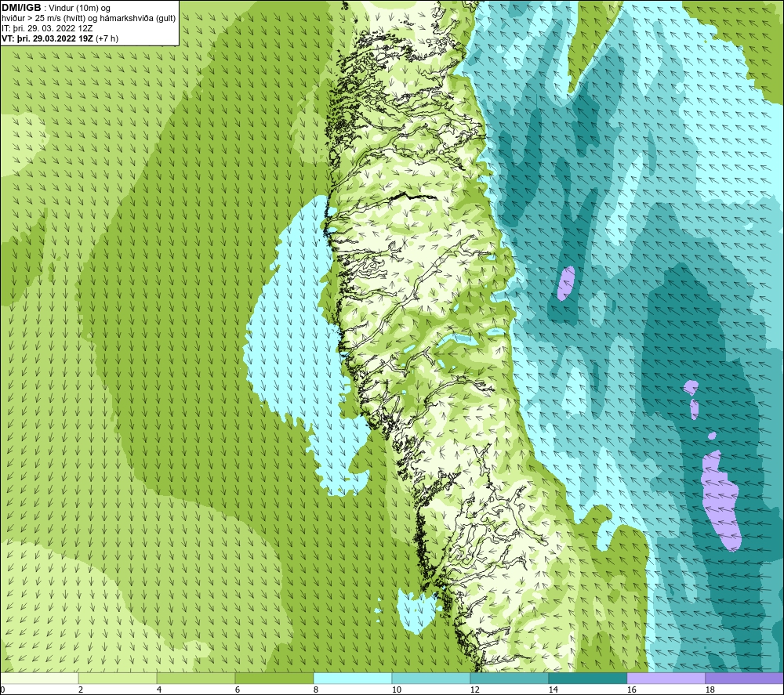Click the pale cream 0–2 m/s legend swatch
The image size is (784, 695).
(39, 678)
